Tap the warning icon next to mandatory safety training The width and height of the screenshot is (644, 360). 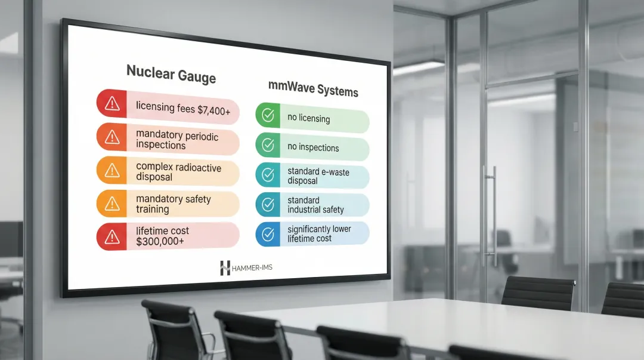click(112, 204)
